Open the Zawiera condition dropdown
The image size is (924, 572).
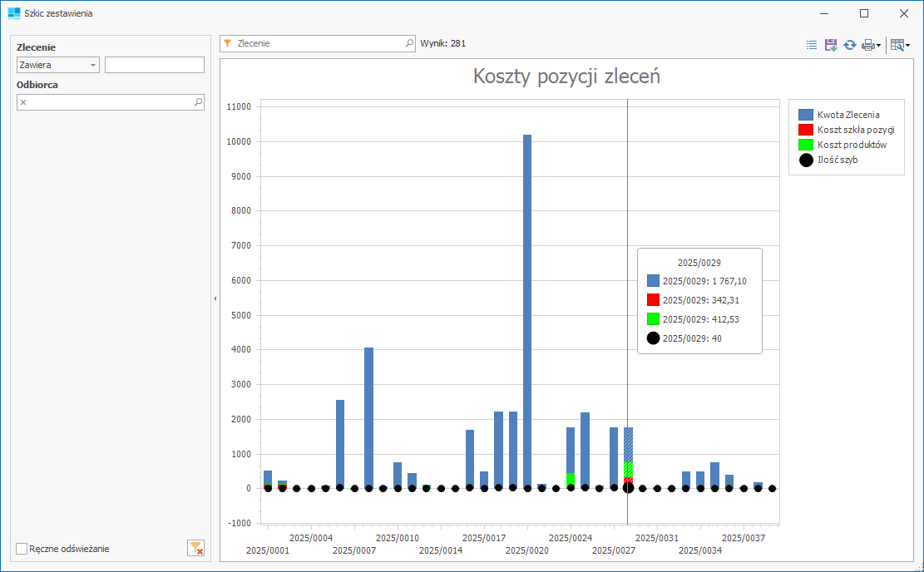[x=57, y=65]
